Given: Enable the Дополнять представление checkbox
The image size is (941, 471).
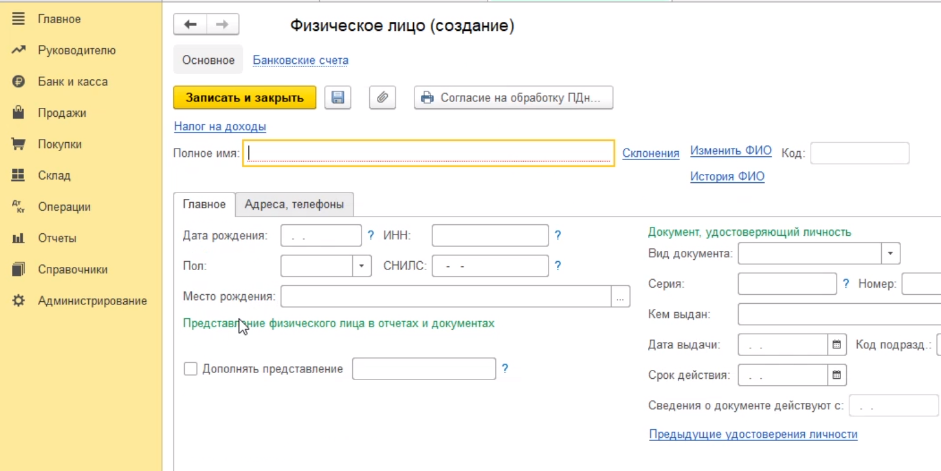Looking at the screenshot, I should [190, 369].
